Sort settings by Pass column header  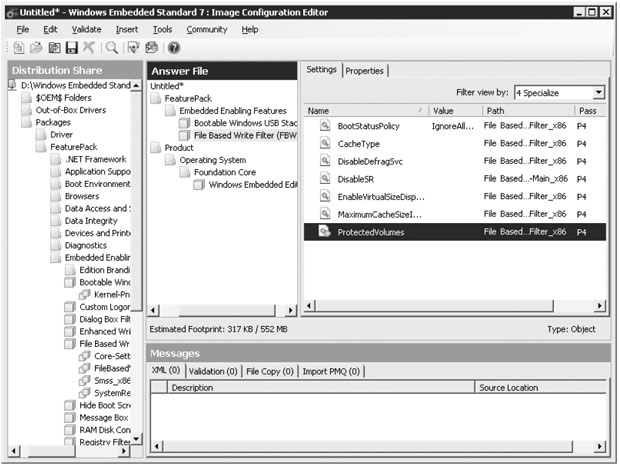point(590,111)
